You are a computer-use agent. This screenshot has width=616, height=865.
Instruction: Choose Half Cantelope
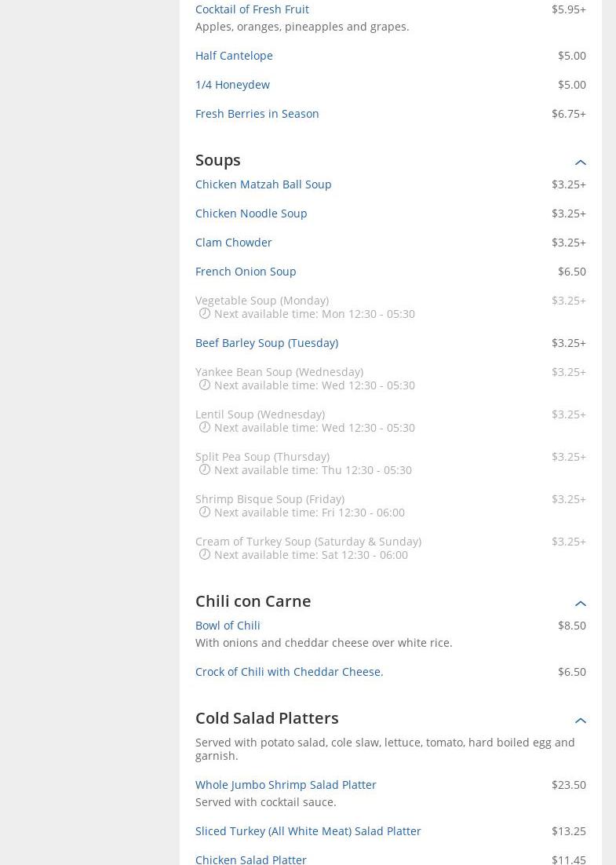[x=234, y=55]
